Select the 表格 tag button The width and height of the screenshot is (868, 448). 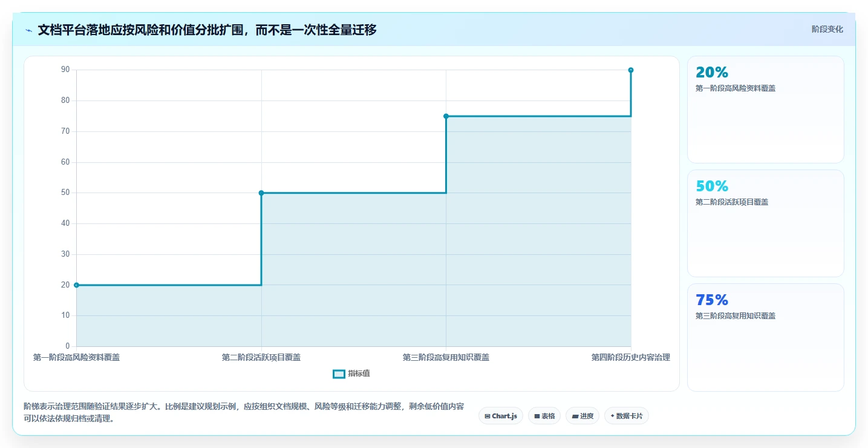click(544, 416)
